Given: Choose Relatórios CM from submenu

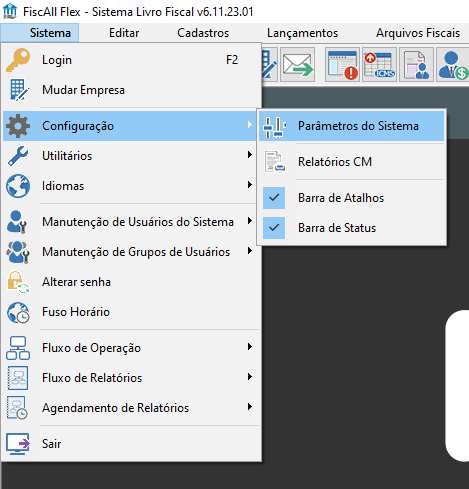Looking at the screenshot, I should point(352,162).
